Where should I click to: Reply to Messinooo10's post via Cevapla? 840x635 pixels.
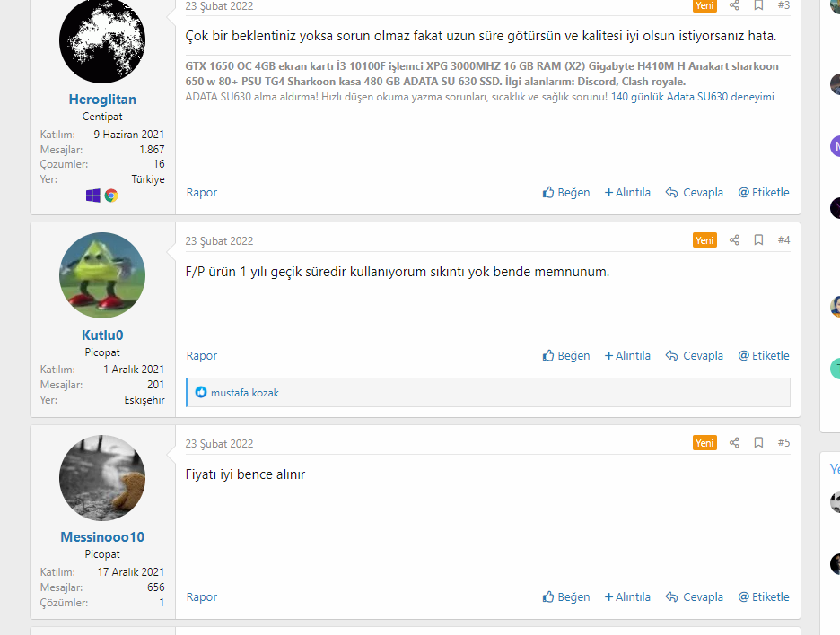point(695,597)
